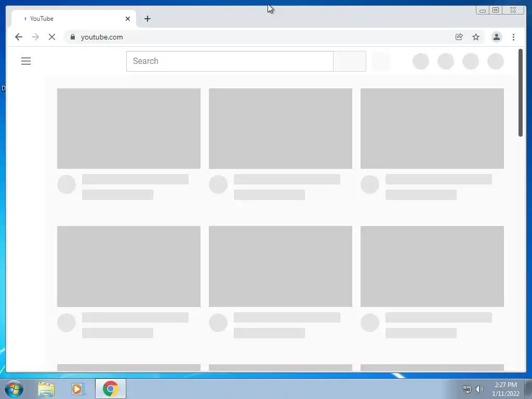Click the YouTube Search input field
The height and width of the screenshot is (399, 532).
(x=230, y=61)
